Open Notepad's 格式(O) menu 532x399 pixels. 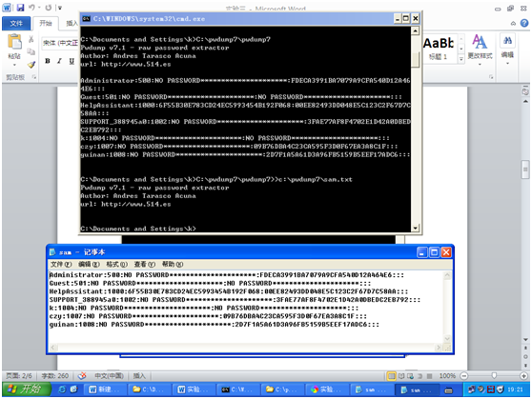coord(116,264)
